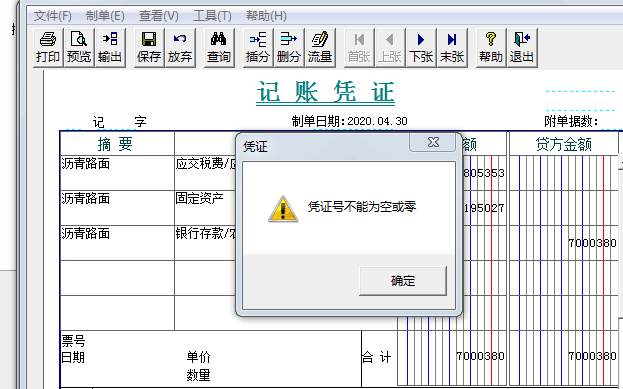The height and width of the screenshot is (389, 623).
Task: Click voucher number field 记 字
Action: pos(119,122)
